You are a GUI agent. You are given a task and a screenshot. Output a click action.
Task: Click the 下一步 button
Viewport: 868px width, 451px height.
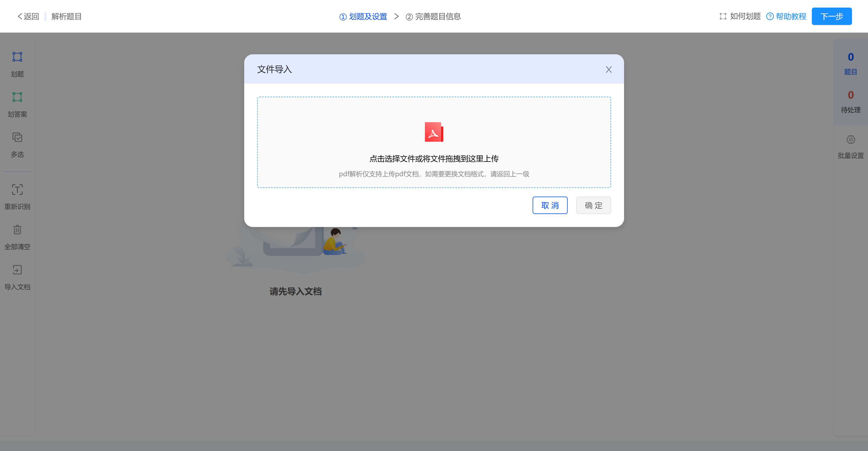(832, 16)
